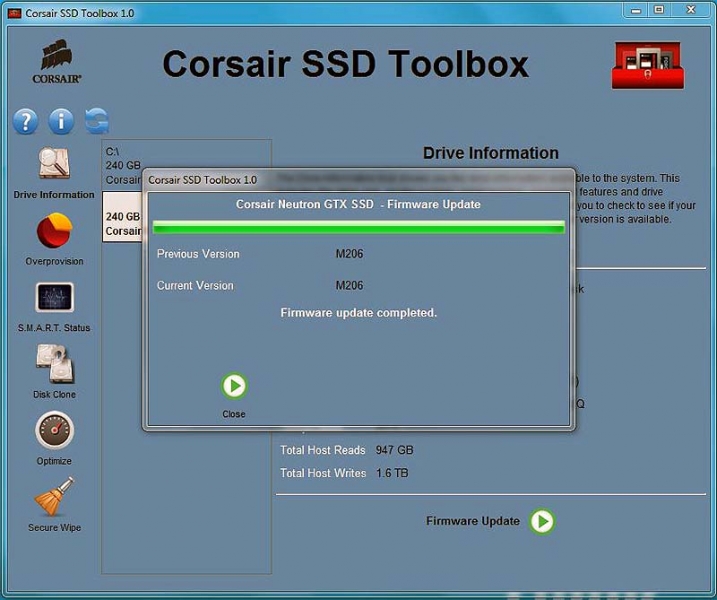Click the red toolbox icon
Screen dimensions: 717x600
(x=647, y=65)
